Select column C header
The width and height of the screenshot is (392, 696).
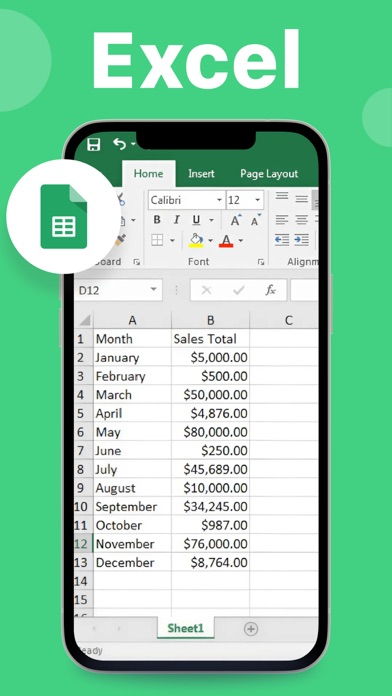point(284,320)
